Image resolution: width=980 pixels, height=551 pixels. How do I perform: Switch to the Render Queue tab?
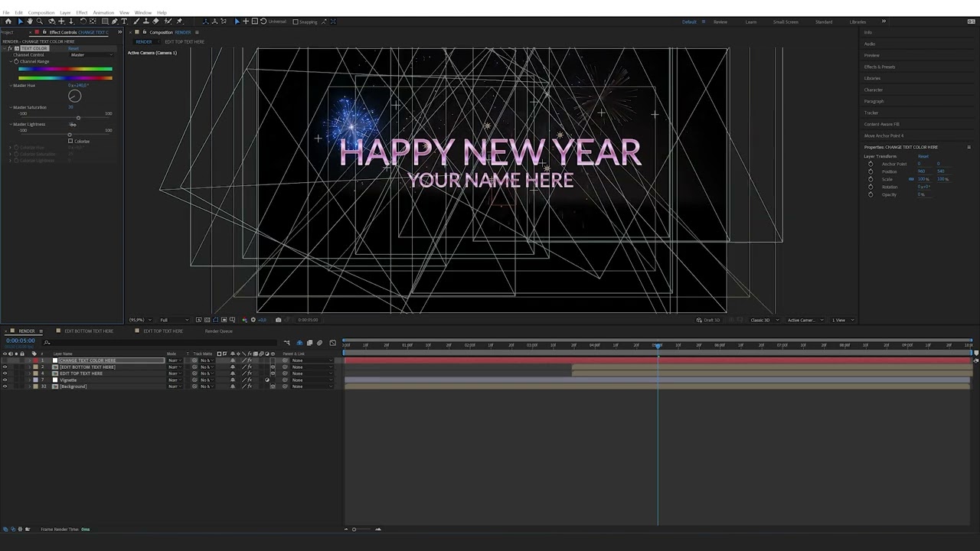[219, 331]
